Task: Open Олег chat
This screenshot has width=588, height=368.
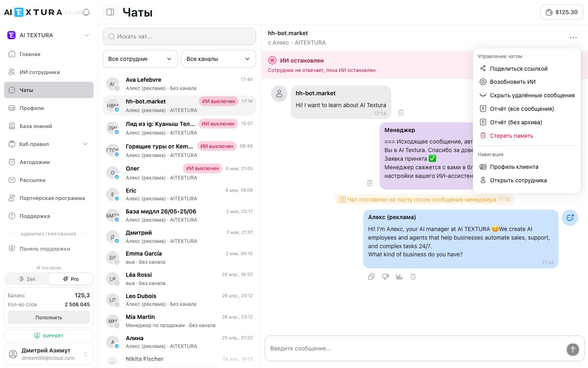Action: (179, 173)
